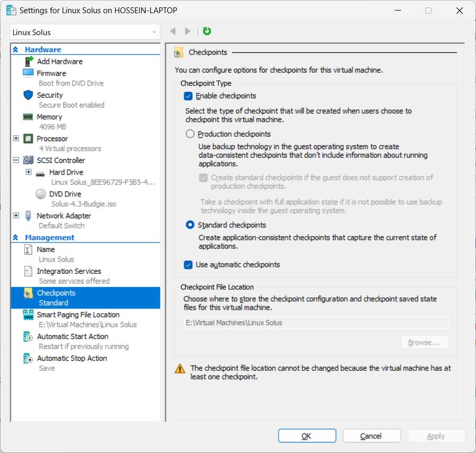Click the Security shield icon
The height and width of the screenshot is (453, 476).
pos(28,95)
